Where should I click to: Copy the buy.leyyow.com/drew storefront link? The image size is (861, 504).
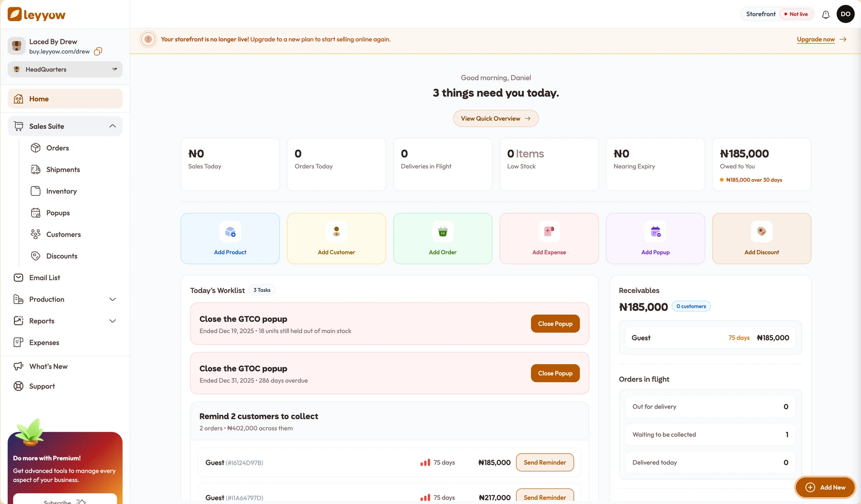coord(98,51)
